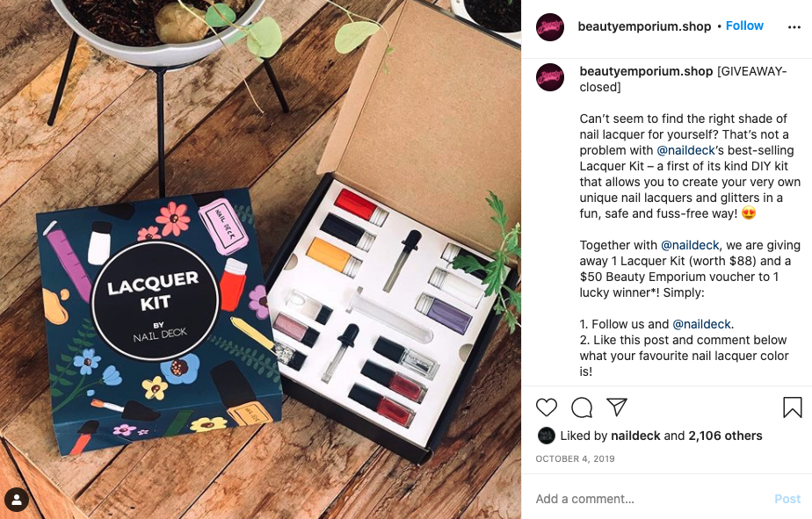The image size is (812, 519).
Task: Click the Post comment button
Action: pos(787,499)
